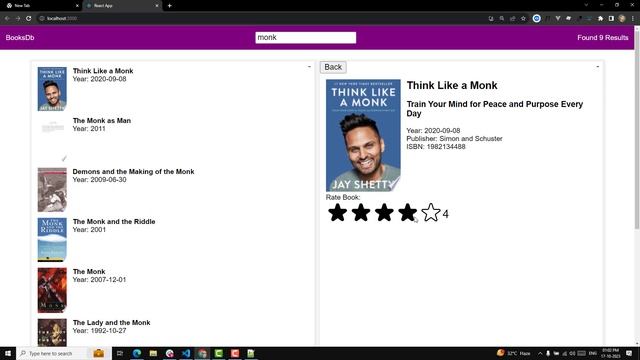This screenshot has height=360, width=640.
Task: Collapse the book details panel with the minus button
Action: 598,67
